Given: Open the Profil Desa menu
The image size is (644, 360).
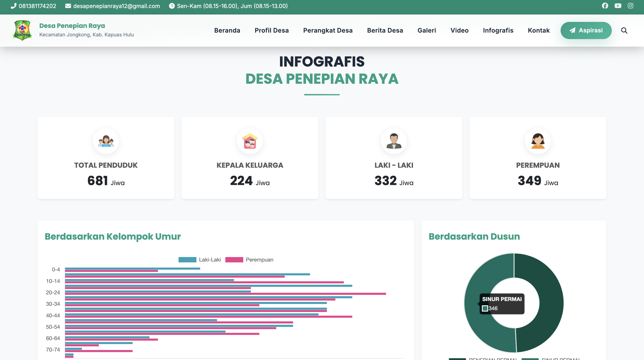Looking at the screenshot, I should coord(272,30).
